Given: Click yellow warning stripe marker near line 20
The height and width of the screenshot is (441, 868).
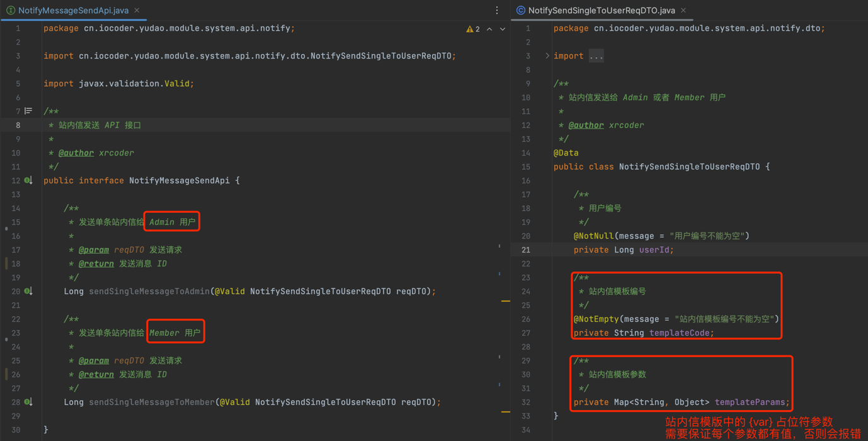Looking at the screenshot, I should tap(505, 301).
